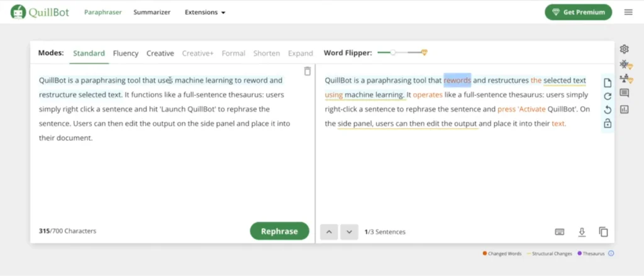Go to next sentence with down arrow
The width and height of the screenshot is (644, 276).
point(349,232)
